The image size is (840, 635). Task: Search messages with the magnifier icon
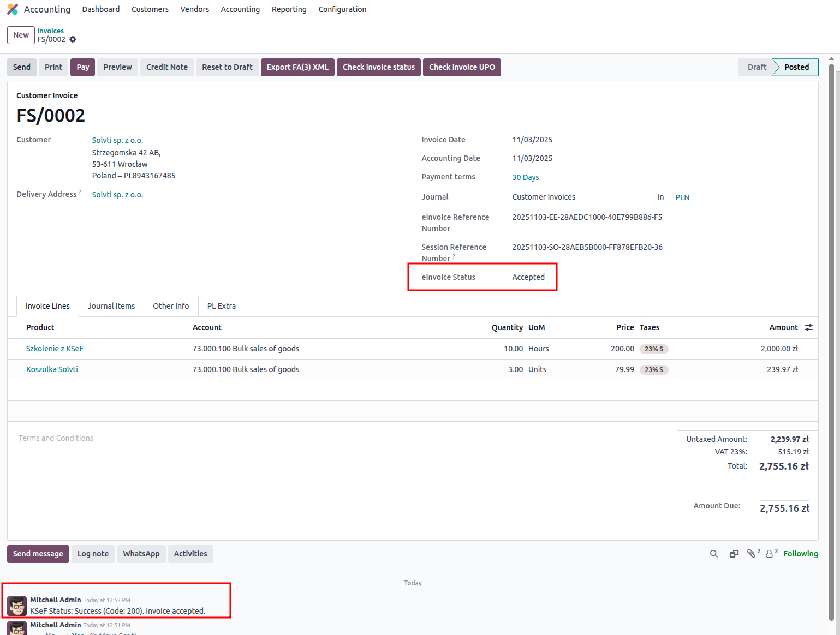(x=713, y=554)
